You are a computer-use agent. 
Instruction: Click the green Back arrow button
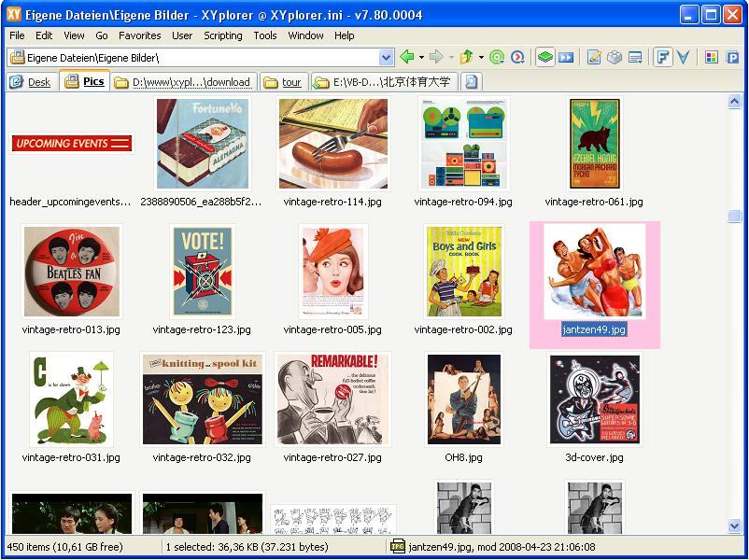(x=407, y=57)
